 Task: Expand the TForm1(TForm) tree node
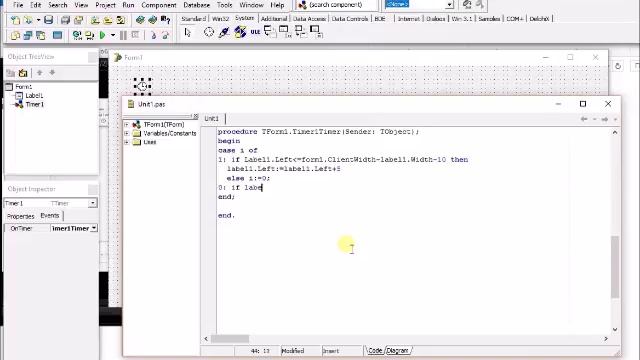coord(127,124)
